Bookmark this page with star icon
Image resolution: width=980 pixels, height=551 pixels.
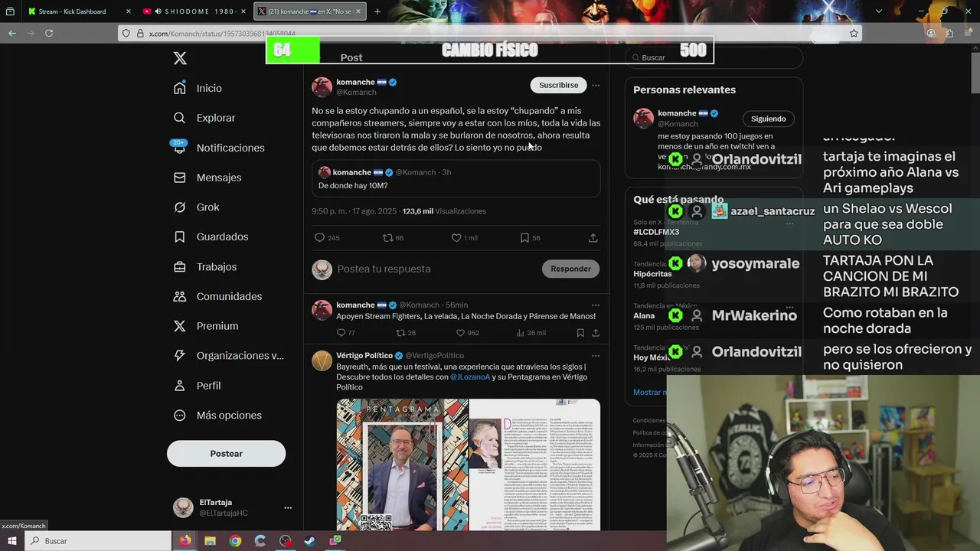click(x=854, y=34)
